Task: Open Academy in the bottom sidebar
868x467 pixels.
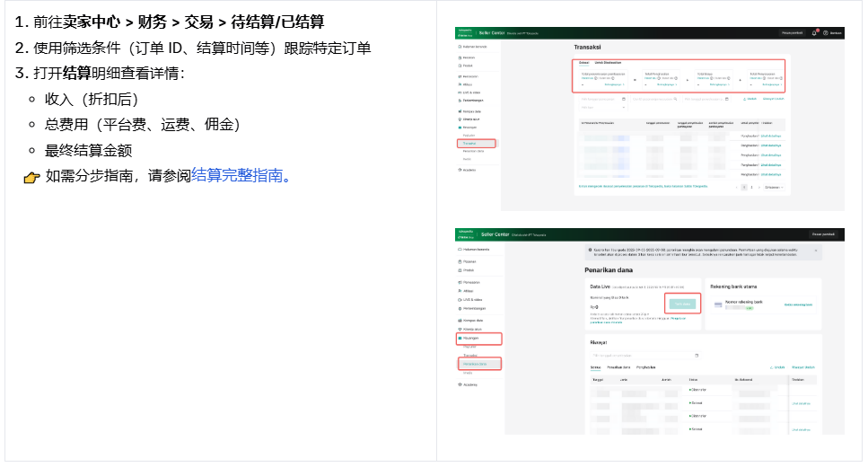Action: 471,384
